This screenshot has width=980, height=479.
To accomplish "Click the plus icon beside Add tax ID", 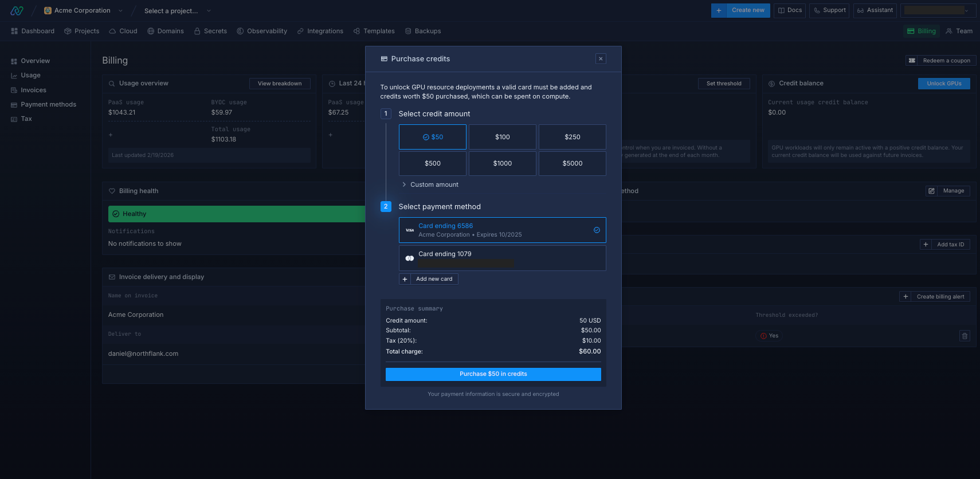I will [926, 245].
